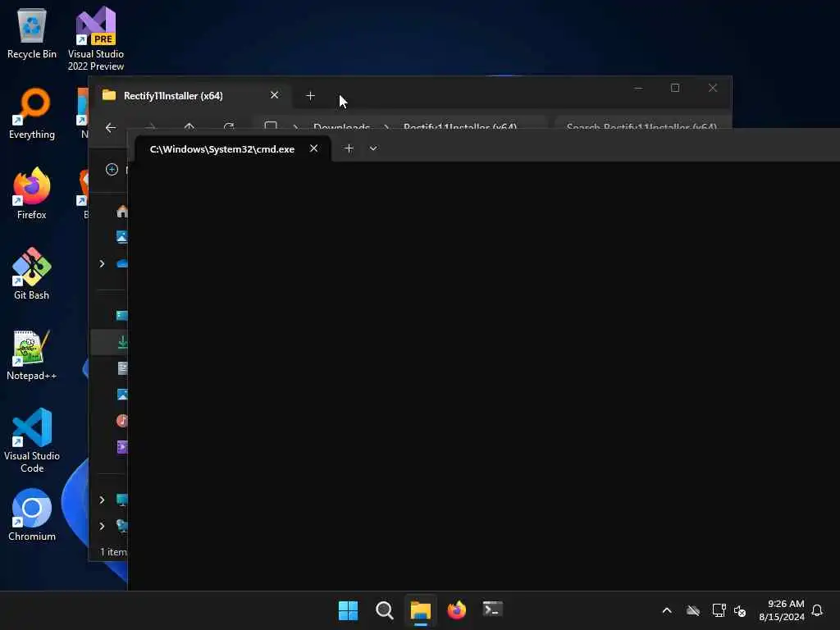Switch to File Explorer in taskbar
840x630 pixels.
tap(421, 610)
